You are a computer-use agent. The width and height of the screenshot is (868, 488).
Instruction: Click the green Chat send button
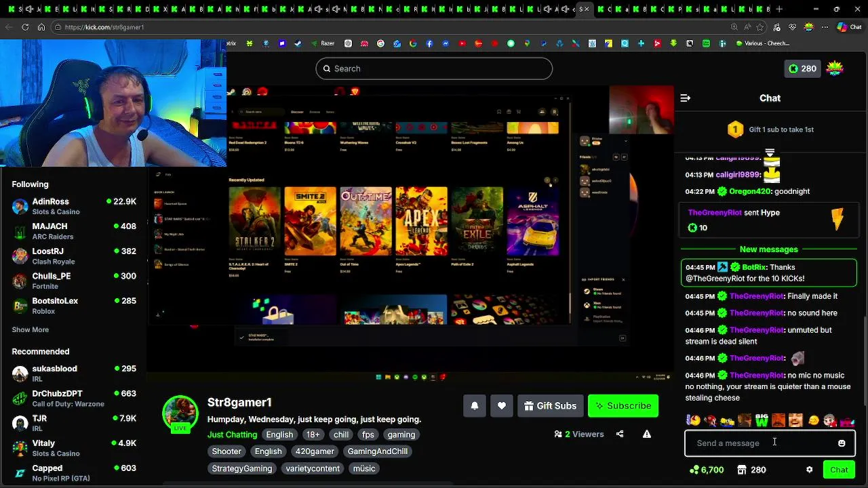839,470
